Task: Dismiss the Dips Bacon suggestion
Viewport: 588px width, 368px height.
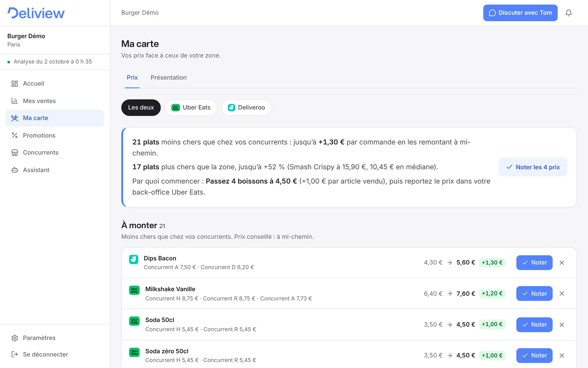Action: point(562,263)
